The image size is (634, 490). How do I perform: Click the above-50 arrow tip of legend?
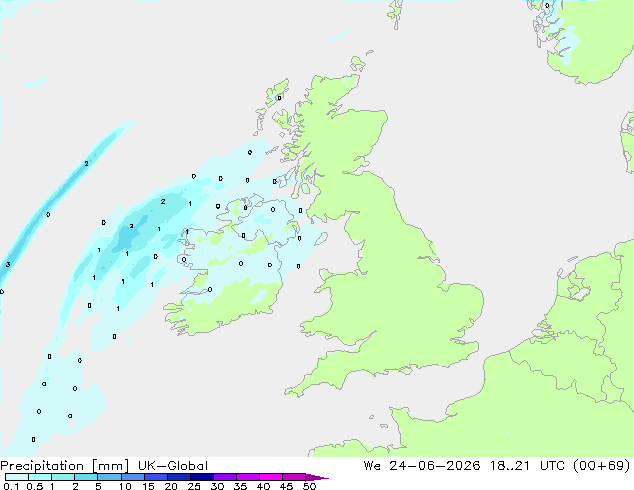(317, 478)
